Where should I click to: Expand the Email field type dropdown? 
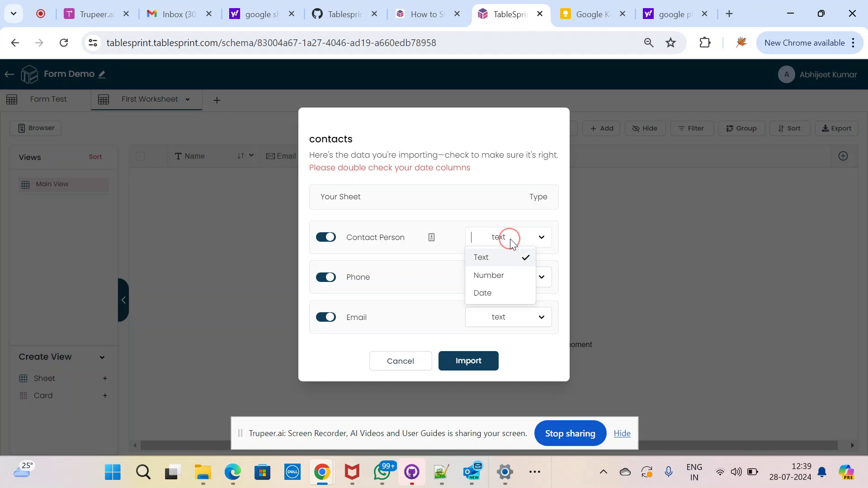tap(542, 317)
